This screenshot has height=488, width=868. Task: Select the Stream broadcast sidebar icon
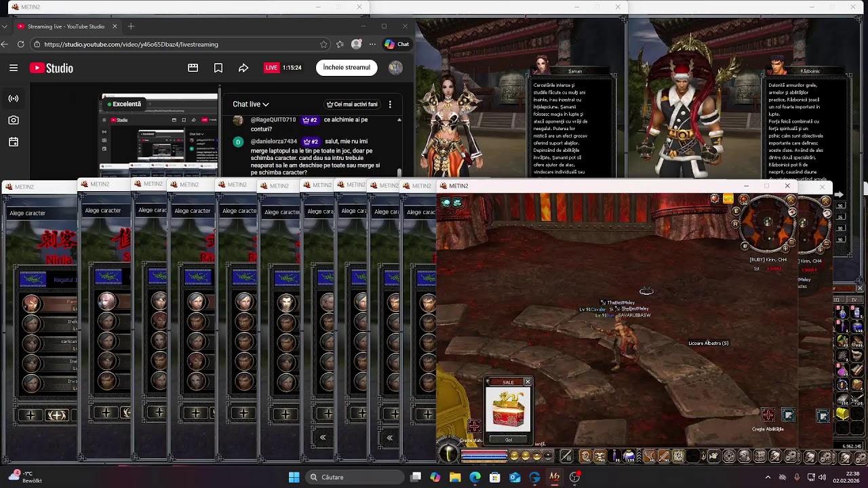(x=14, y=98)
